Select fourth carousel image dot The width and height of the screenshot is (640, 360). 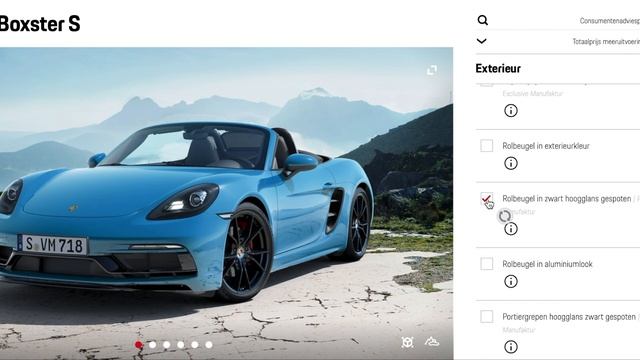[181, 345]
